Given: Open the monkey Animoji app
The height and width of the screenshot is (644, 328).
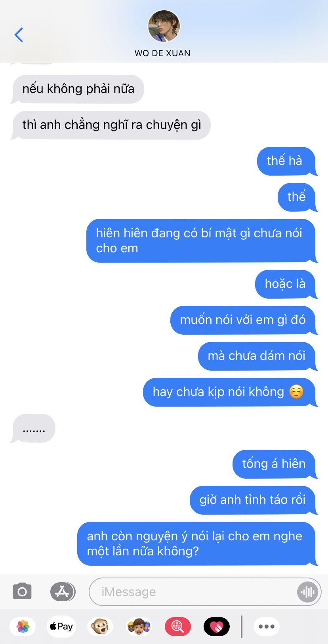Looking at the screenshot, I should [100, 627].
